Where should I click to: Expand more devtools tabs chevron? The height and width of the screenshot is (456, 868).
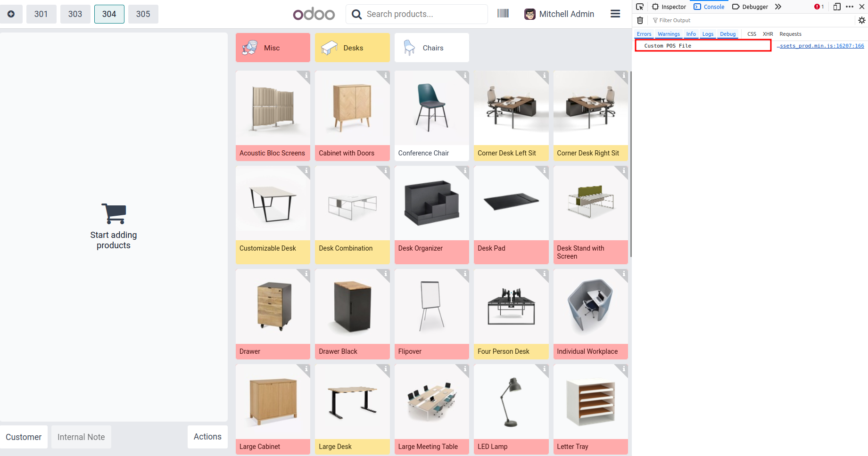pyautogui.click(x=778, y=7)
